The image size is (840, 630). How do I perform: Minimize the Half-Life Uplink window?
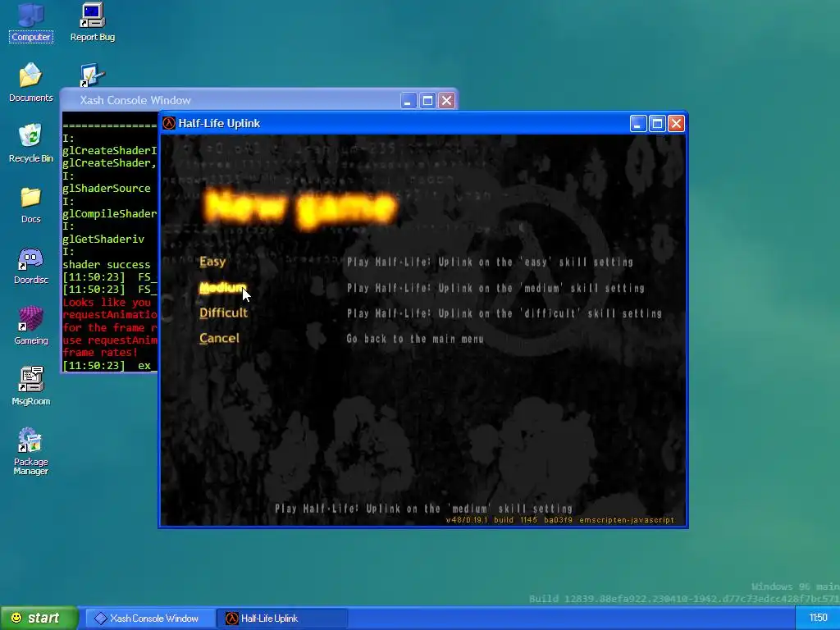pyautogui.click(x=637, y=124)
